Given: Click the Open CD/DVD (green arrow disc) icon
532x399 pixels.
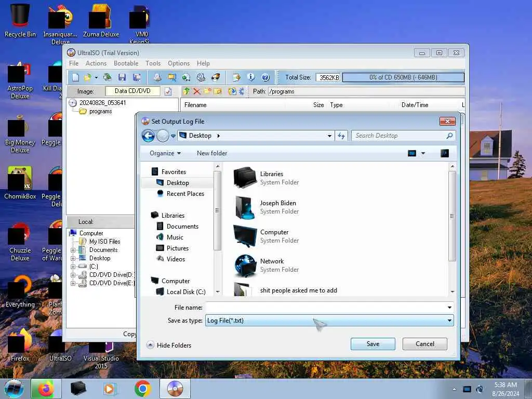Looking at the screenshot, I should (107, 77).
